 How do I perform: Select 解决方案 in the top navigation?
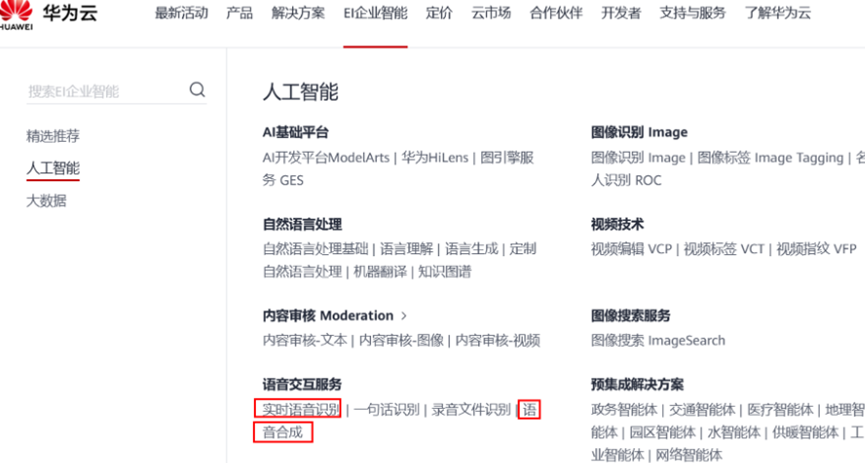298,14
